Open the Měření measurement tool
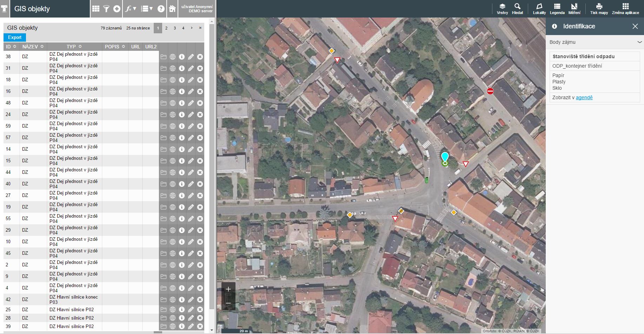644x334 pixels. (574, 9)
